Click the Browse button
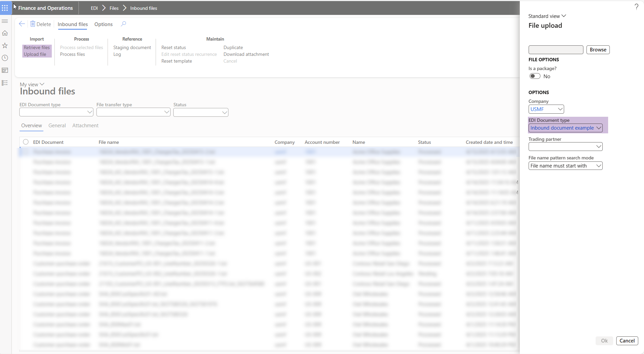The height and width of the screenshot is (354, 644). (598, 50)
